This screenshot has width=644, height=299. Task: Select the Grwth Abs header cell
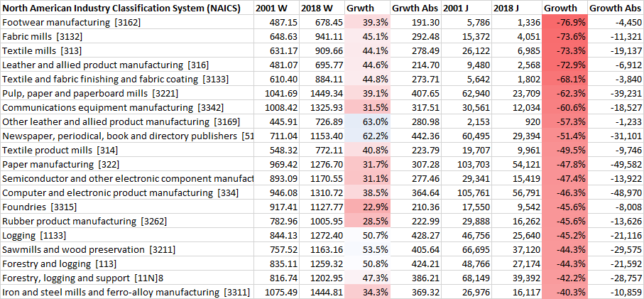coord(416,8)
